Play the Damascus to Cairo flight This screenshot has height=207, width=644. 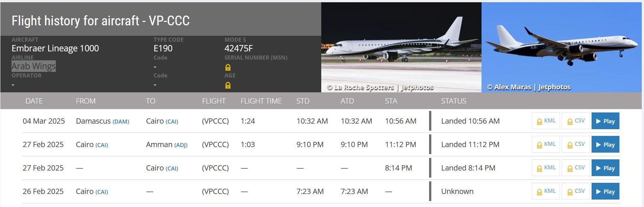pos(605,121)
